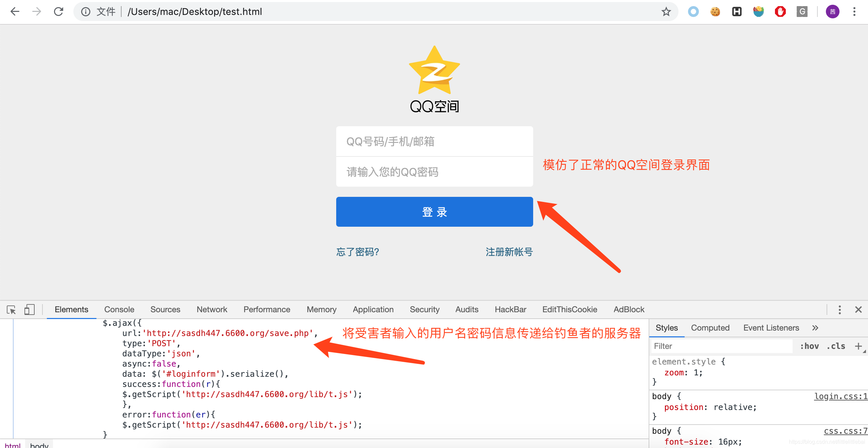Click the 忘了密码? link
This screenshot has height=448, width=868.
357,252
